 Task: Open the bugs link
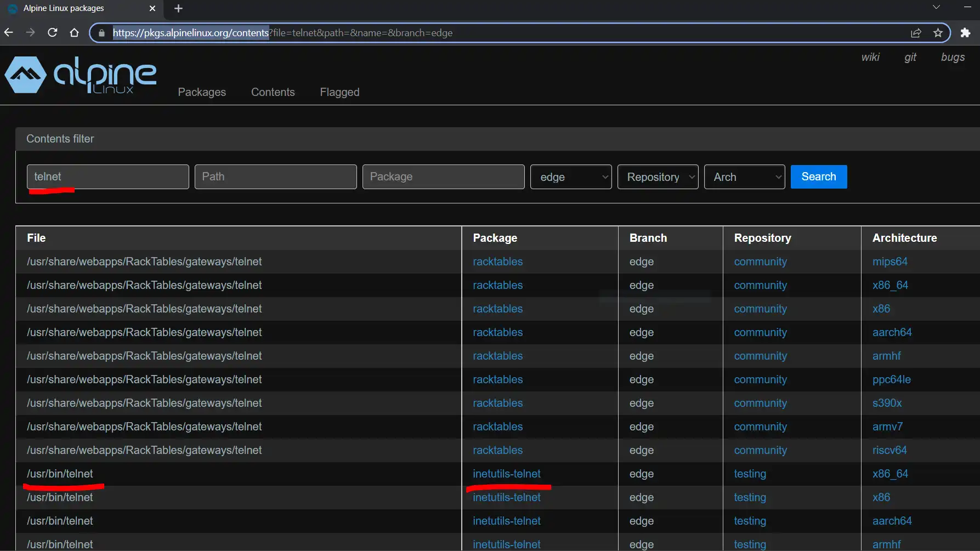953,57
